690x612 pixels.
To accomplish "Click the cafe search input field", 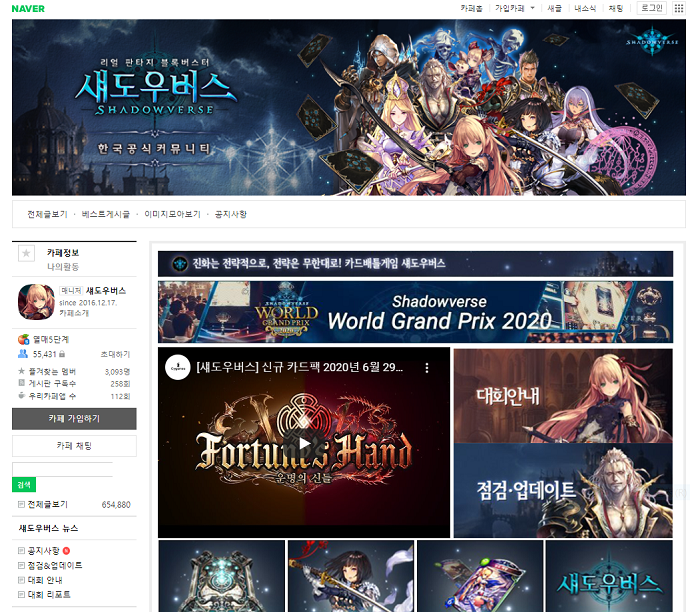I will tap(62, 469).
